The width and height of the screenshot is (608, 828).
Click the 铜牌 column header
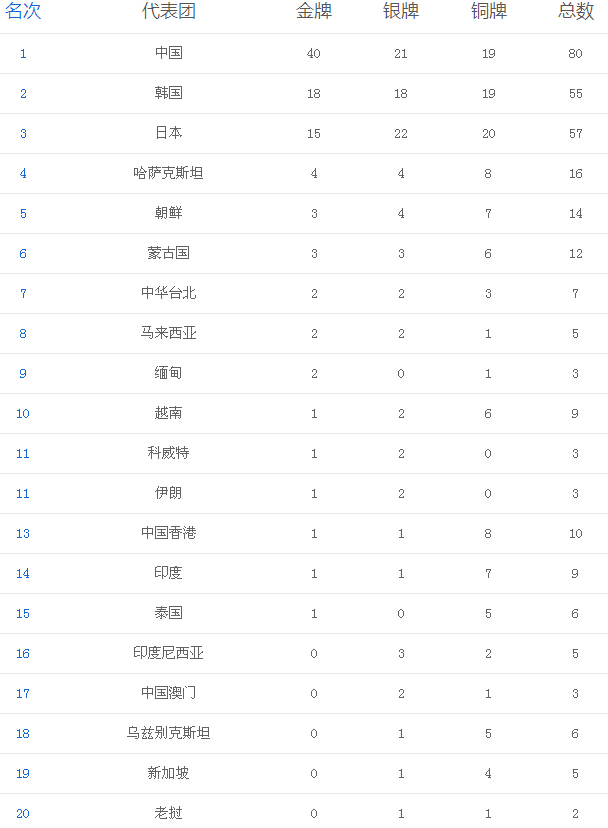tap(488, 12)
